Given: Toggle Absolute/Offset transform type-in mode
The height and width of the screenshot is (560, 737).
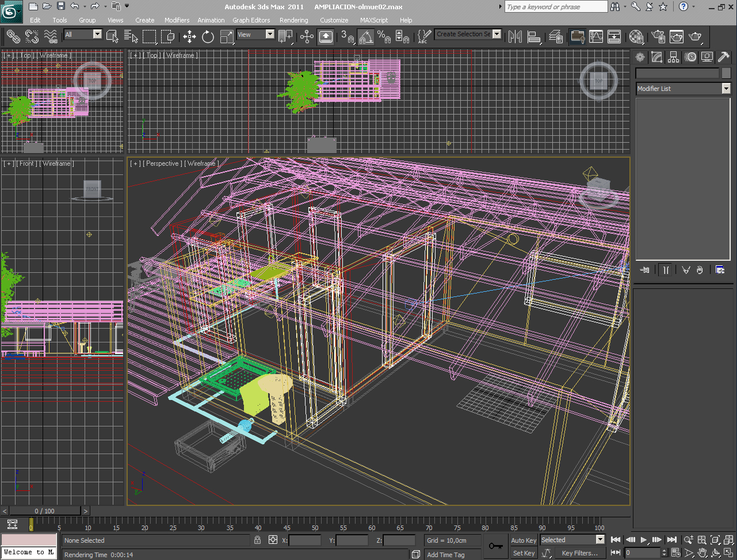Looking at the screenshot, I should [273, 540].
